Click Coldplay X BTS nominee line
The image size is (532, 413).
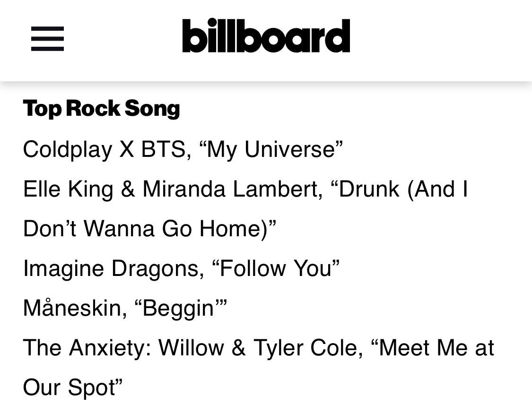(183, 149)
